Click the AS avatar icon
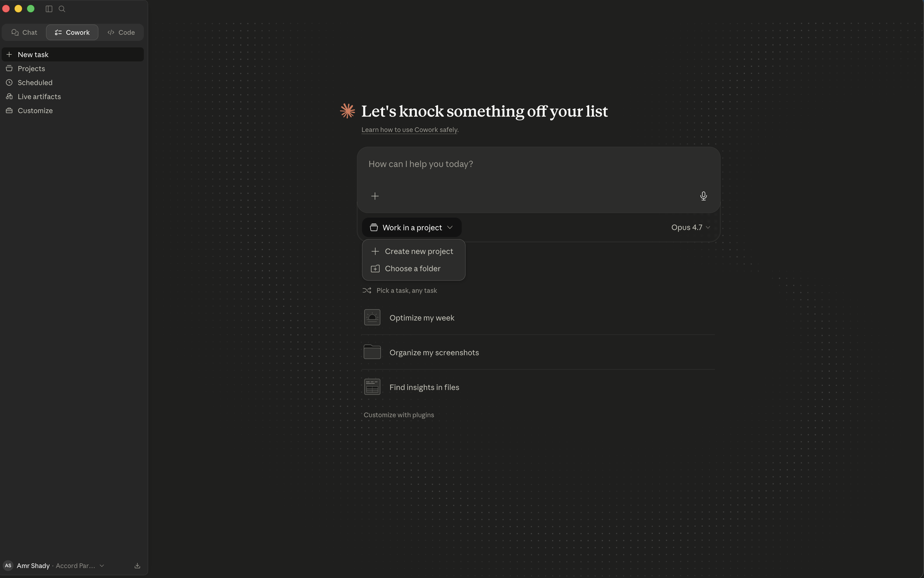The height and width of the screenshot is (578, 924). [8, 566]
